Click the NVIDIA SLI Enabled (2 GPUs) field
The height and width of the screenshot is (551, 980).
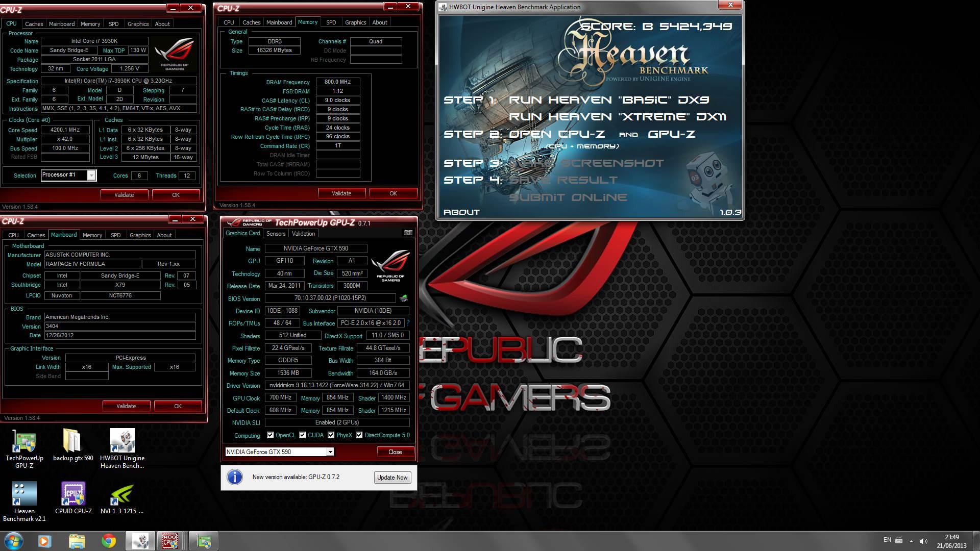coord(337,422)
